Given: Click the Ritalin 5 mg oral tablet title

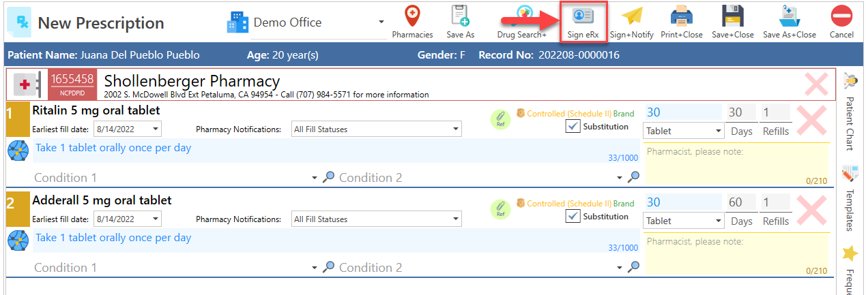Looking at the screenshot, I should click(96, 110).
